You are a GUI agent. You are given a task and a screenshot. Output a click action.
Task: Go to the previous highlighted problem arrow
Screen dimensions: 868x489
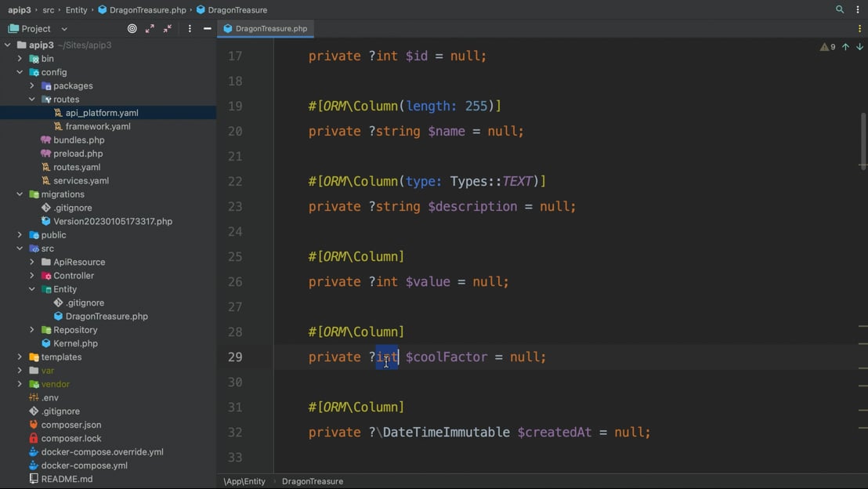(x=845, y=47)
